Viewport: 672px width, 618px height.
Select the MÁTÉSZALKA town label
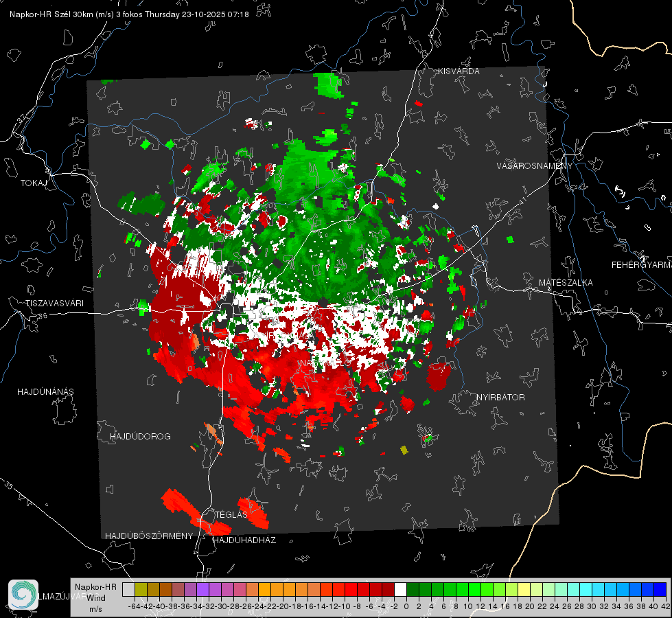click(566, 283)
